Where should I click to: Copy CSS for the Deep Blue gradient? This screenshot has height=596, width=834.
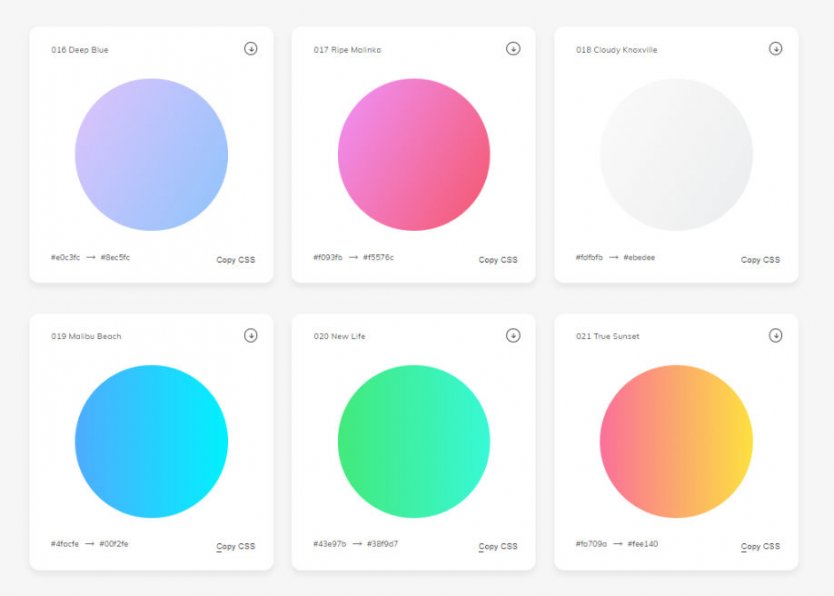[236, 259]
